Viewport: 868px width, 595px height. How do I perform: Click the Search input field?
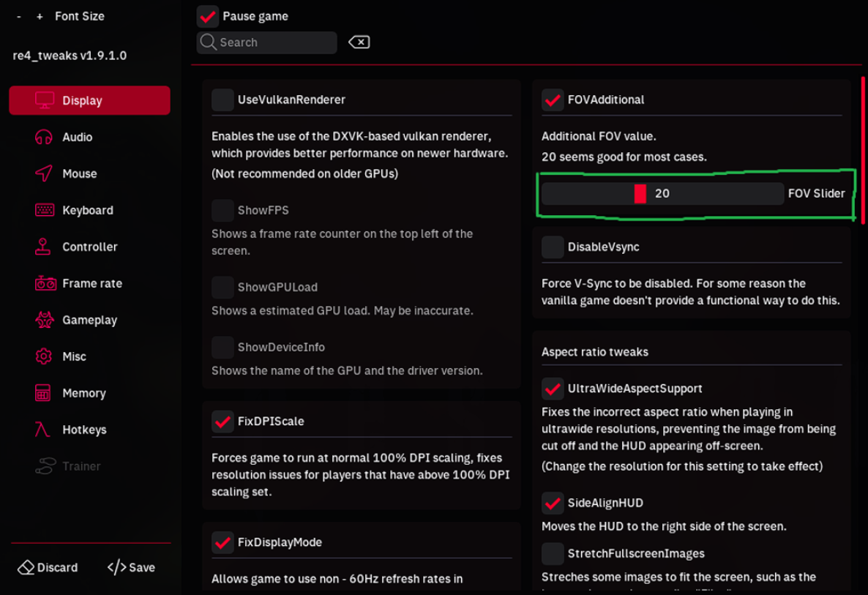point(274,42)
